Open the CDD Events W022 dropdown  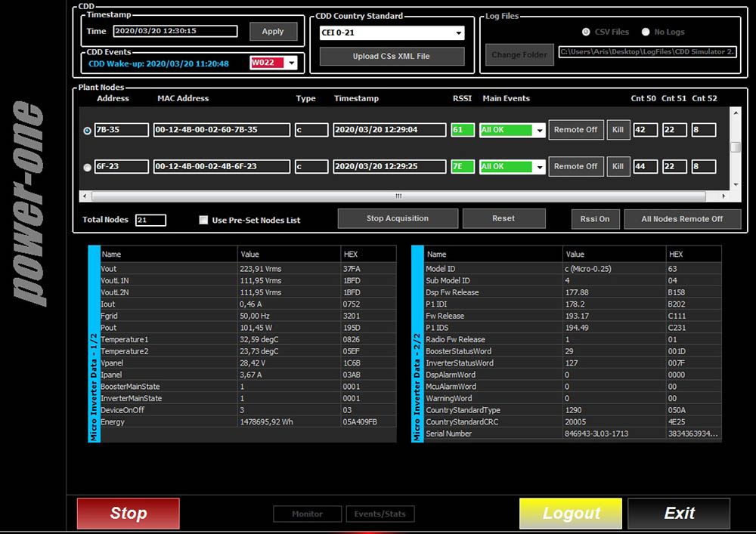point(291,63)
